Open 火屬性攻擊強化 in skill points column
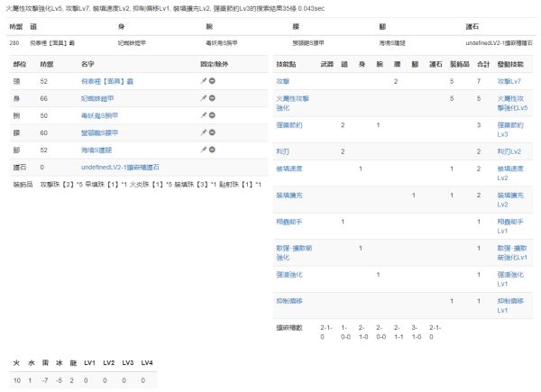Screen dimensions: 541x392 tap(296, 101)
